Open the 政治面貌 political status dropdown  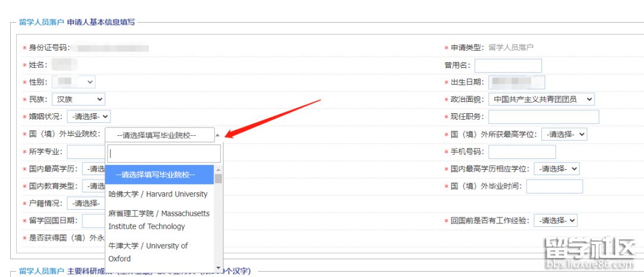click(541, 99)
